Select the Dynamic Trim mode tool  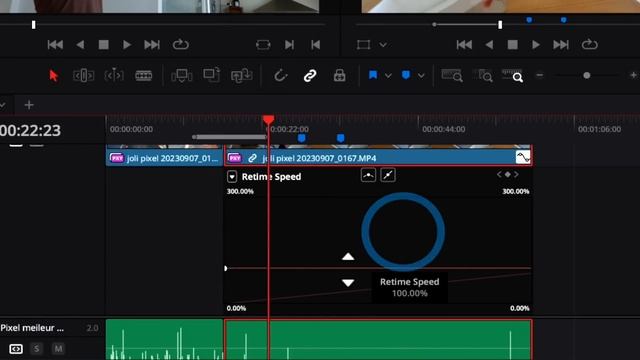(114, 76)
